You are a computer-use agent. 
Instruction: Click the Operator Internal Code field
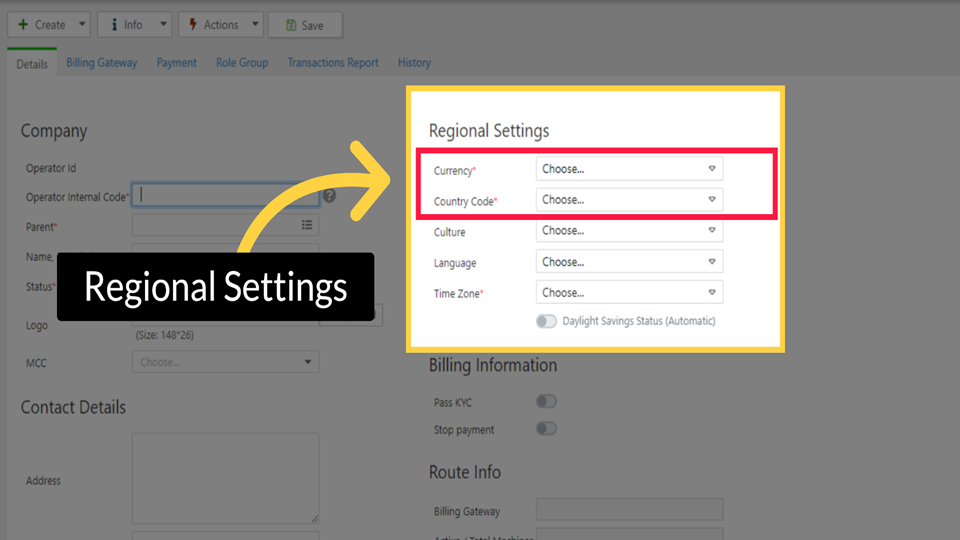[225, 196]
